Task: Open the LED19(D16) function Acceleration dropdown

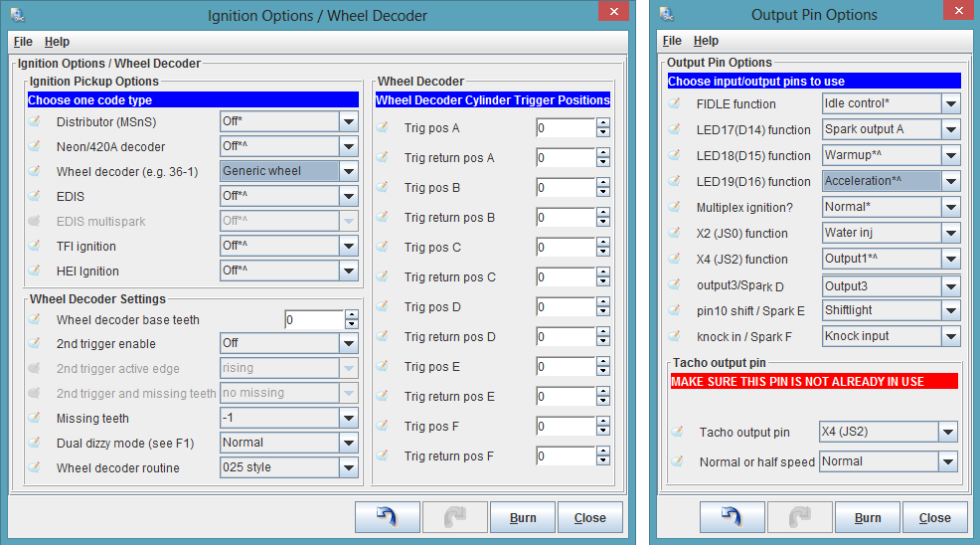Action: point(892,181)
